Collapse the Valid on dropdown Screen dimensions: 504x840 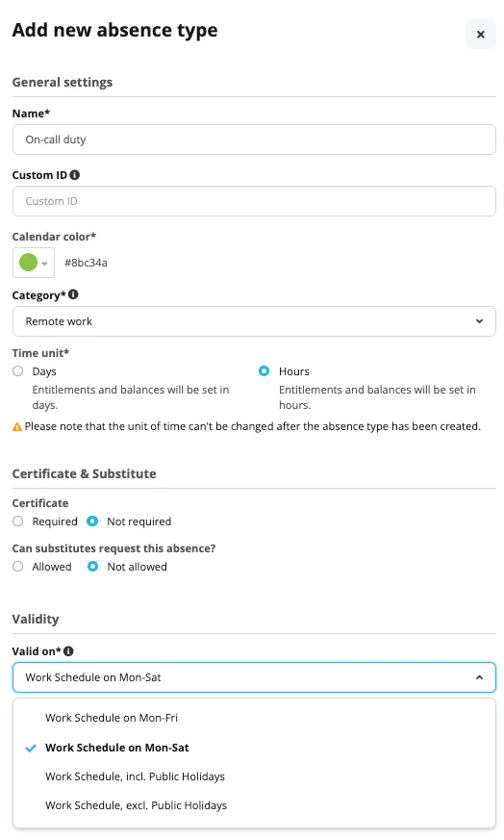254,677
